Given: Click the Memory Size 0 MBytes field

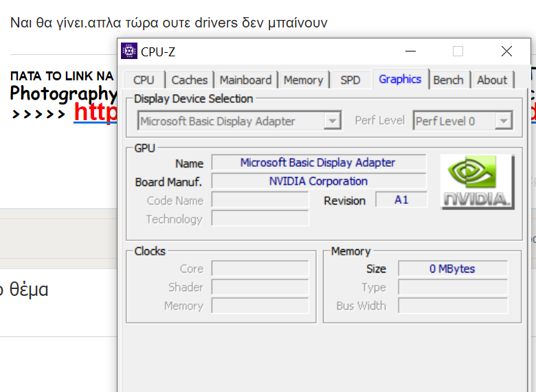Looking at the screenshot, I should (453, 268).
